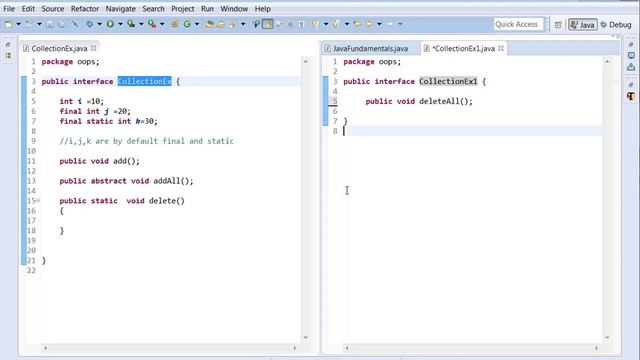Toggle the Skip All Breakpoints icon

click(x=75, y=24)
